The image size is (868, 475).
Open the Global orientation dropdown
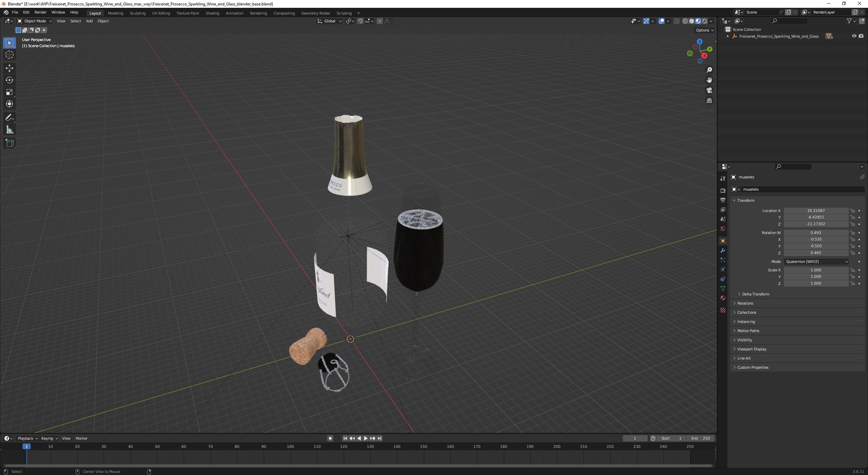click(330, 21)
